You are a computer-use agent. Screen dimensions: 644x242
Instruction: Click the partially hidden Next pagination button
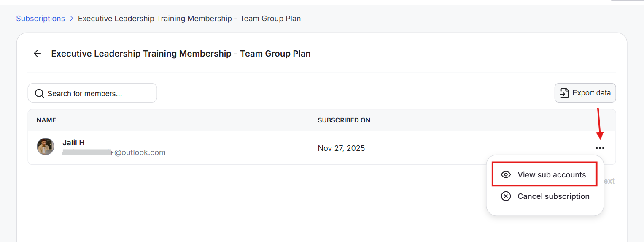point(609,181)
